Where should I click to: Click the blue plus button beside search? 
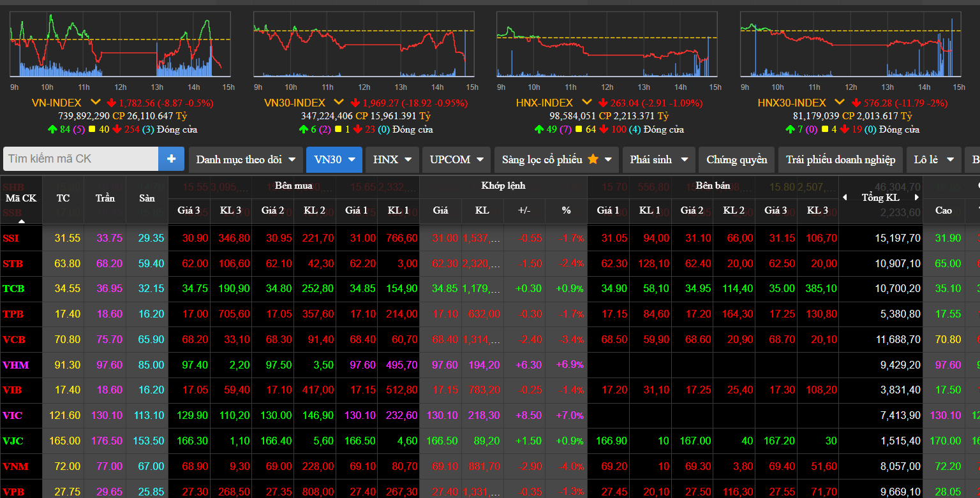(171, 159)
